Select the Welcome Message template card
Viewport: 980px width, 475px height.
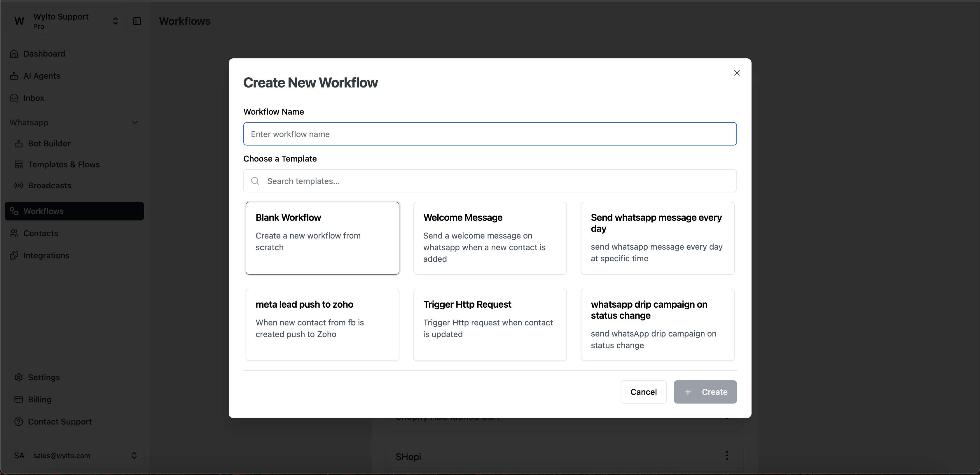(490, 238)
